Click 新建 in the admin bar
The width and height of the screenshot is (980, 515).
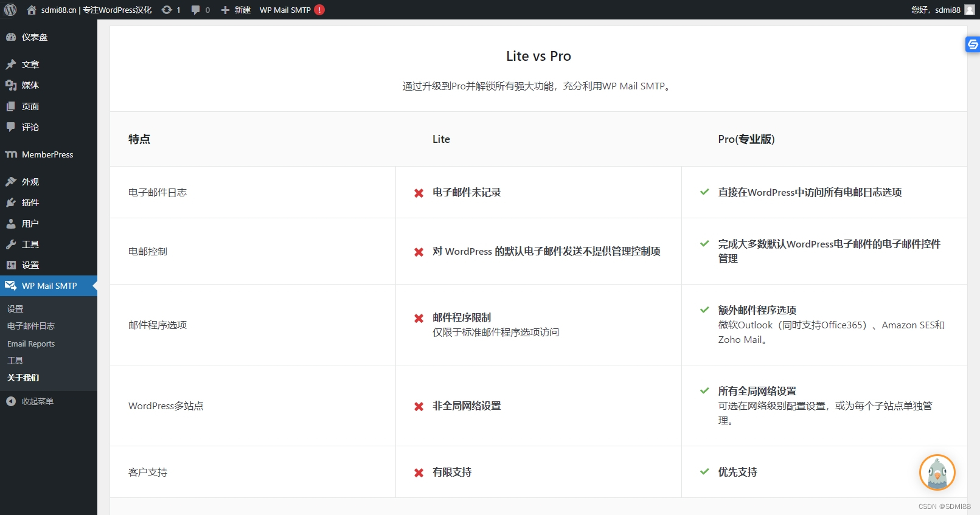coord(243,10)
